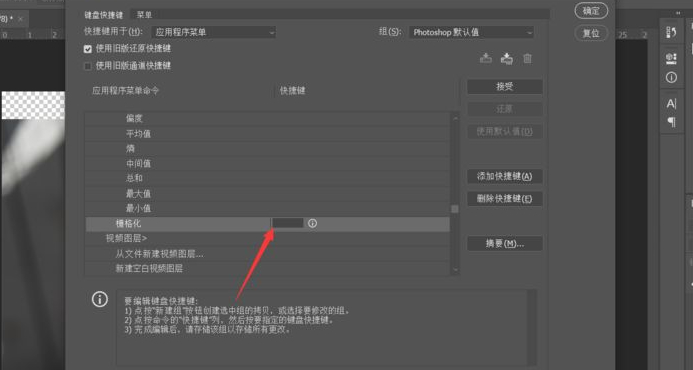Click the command list scrollbar up arrow

pos(455,118)
